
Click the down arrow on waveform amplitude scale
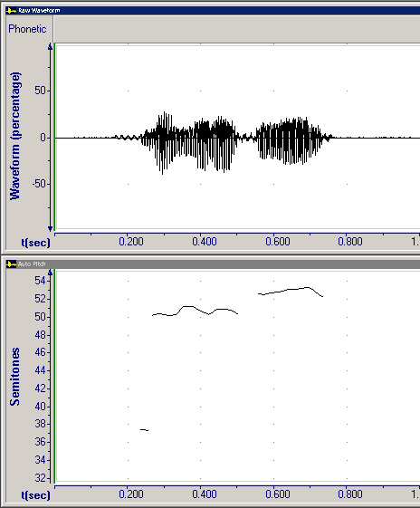pyautogui.click(x=50, y=228)
